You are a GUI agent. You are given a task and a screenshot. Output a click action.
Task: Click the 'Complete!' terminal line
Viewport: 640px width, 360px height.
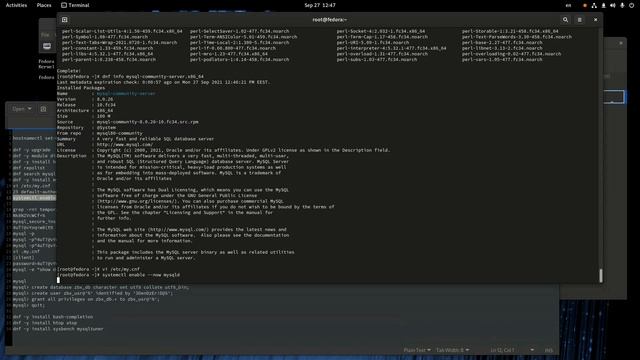click(69, 71)
